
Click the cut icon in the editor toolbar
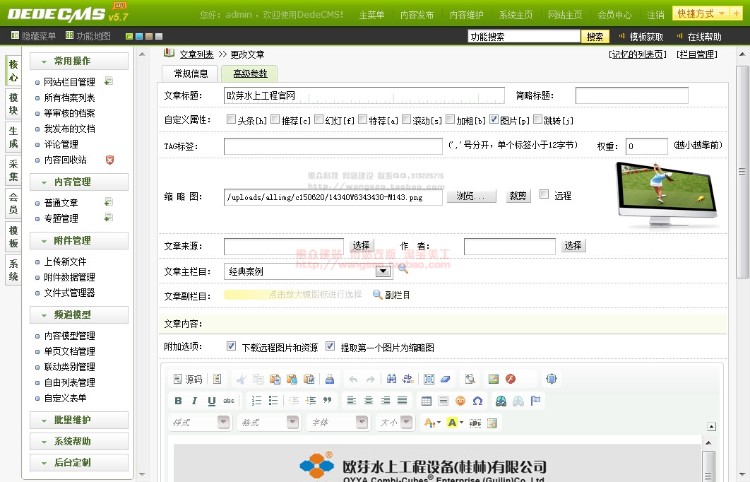coord(241,379)
